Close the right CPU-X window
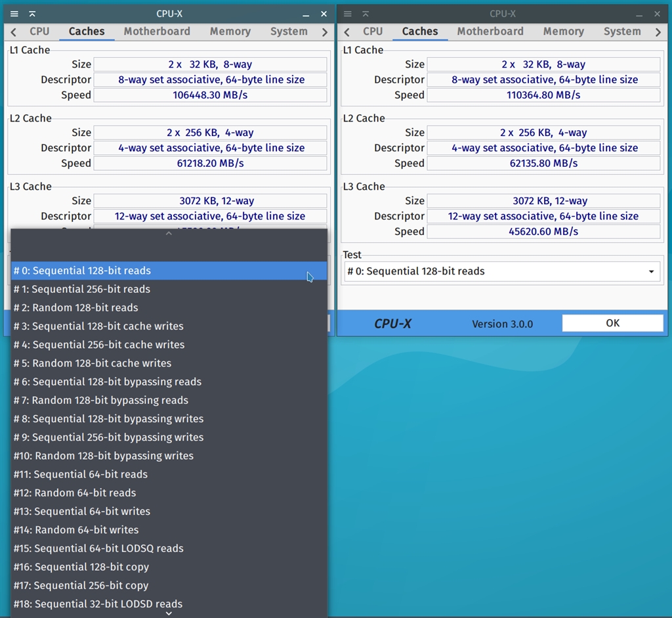Viewport: 672px width, 618px height. pos(658,14)
